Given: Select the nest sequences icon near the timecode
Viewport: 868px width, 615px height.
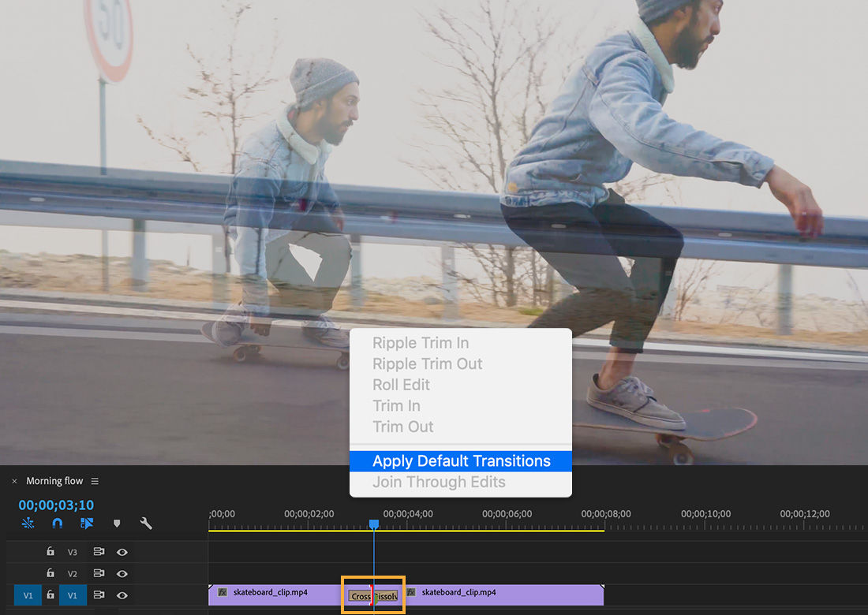Looking at the screenshot, I should (x=29, y=524).
